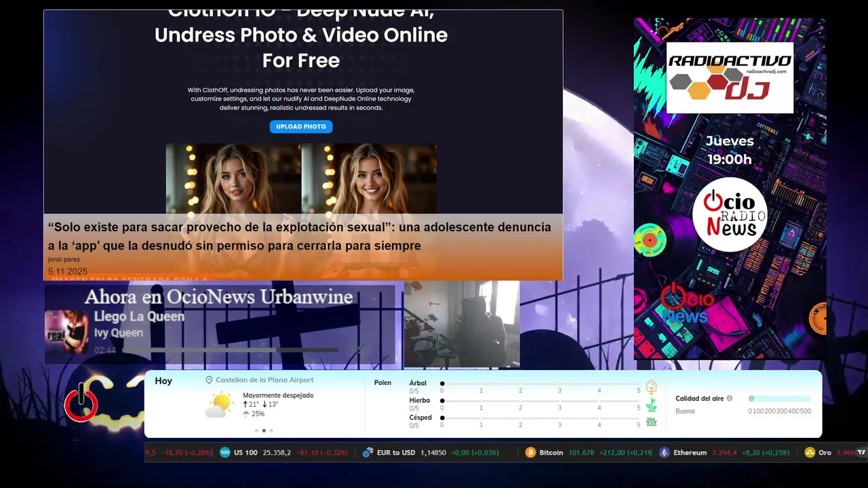Click the EUR to USD flag icon

tap(368, 453)
